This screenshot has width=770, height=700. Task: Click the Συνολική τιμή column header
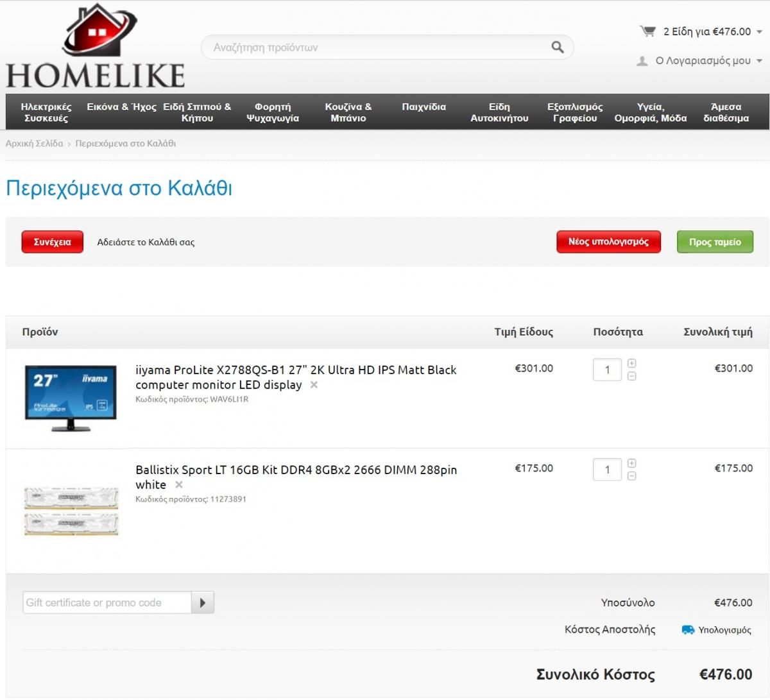pyautogui.click(x=718, y=332)
